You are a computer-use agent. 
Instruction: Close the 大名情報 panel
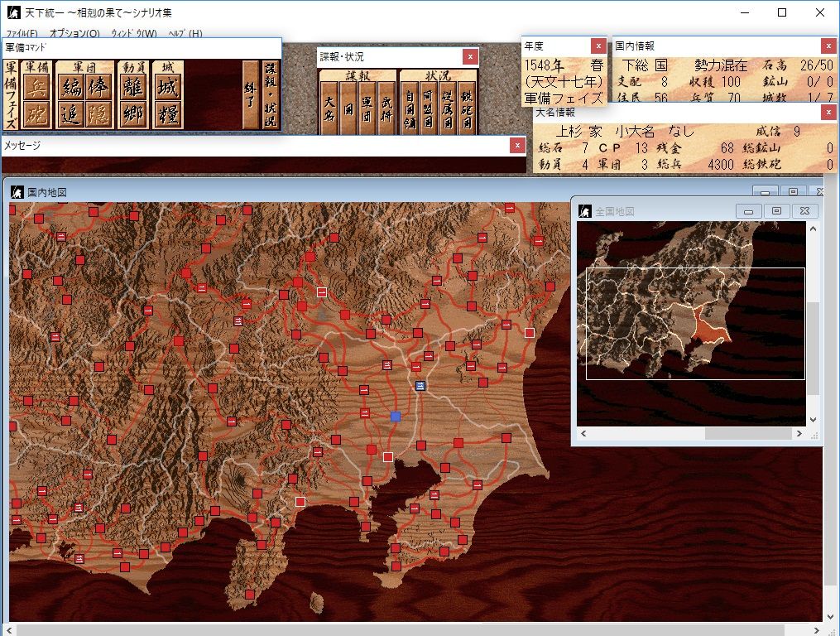(x=828, y=112)
